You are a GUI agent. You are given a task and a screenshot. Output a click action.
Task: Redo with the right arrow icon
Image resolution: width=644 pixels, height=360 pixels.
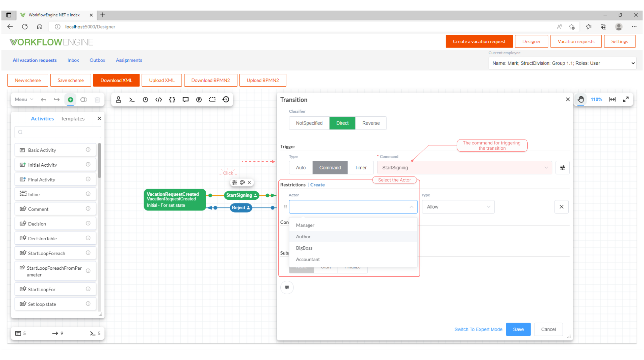pos(57,100)
